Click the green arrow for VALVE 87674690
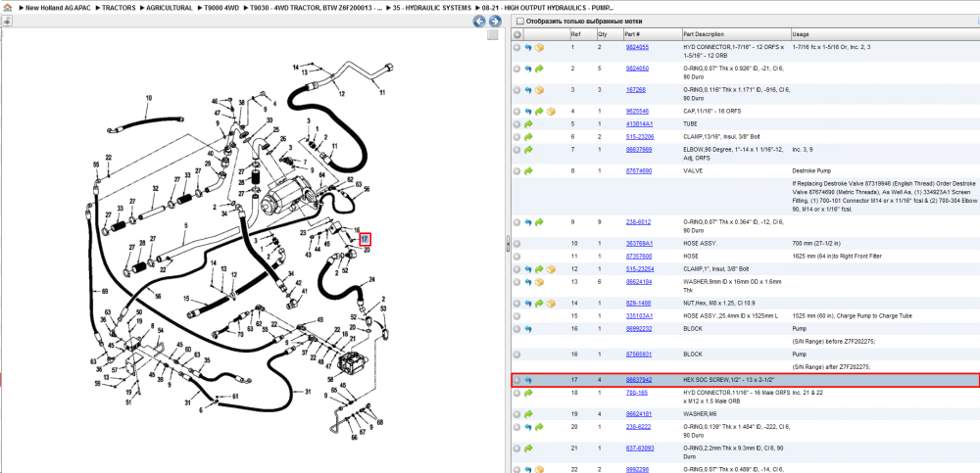Viewport: 980px width, 473px height. coord(528,170)
